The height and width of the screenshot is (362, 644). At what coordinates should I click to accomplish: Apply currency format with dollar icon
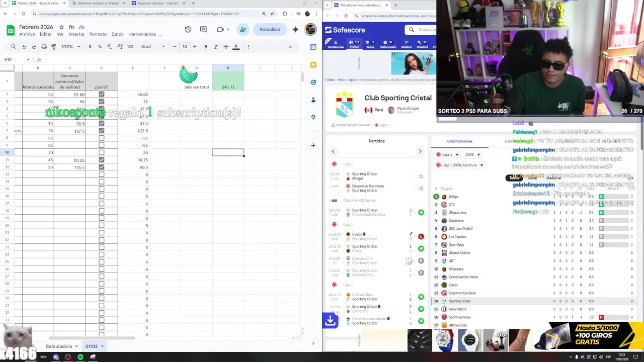click(x=90, y=47)
